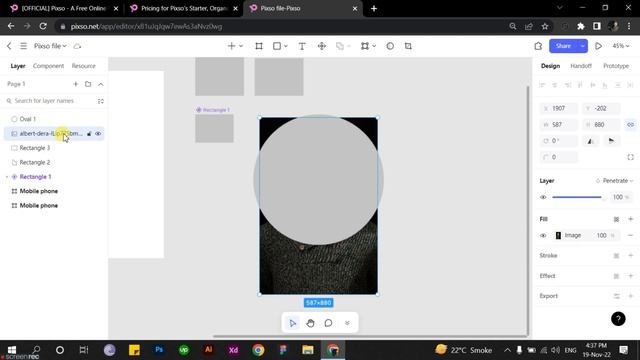Select the Frame tool in top toolbar
640x360 pixels.
coord(259,46)
